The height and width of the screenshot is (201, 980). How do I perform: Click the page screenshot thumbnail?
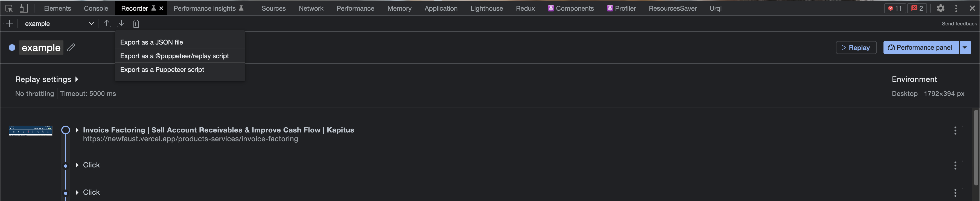[30, 131]
